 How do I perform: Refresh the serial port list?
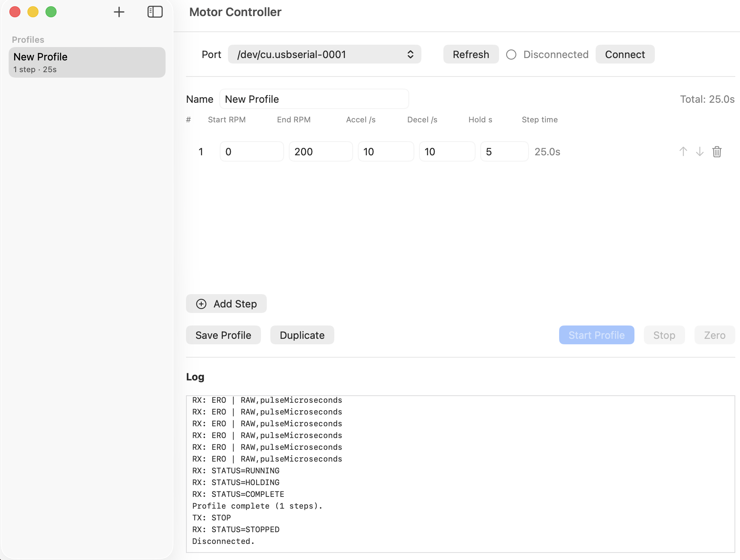[x=471, y=54]
